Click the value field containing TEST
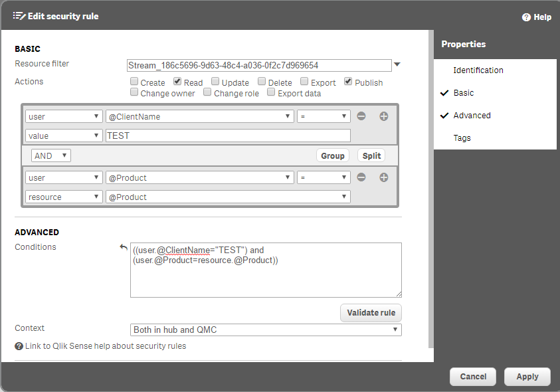 (227, 136)
